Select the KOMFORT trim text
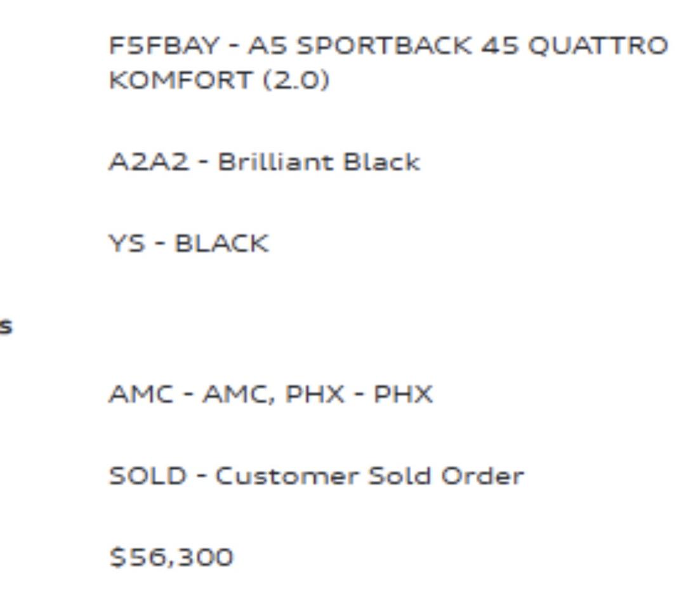Viewport: 700px width, 609px height. (x=180, y=81)
